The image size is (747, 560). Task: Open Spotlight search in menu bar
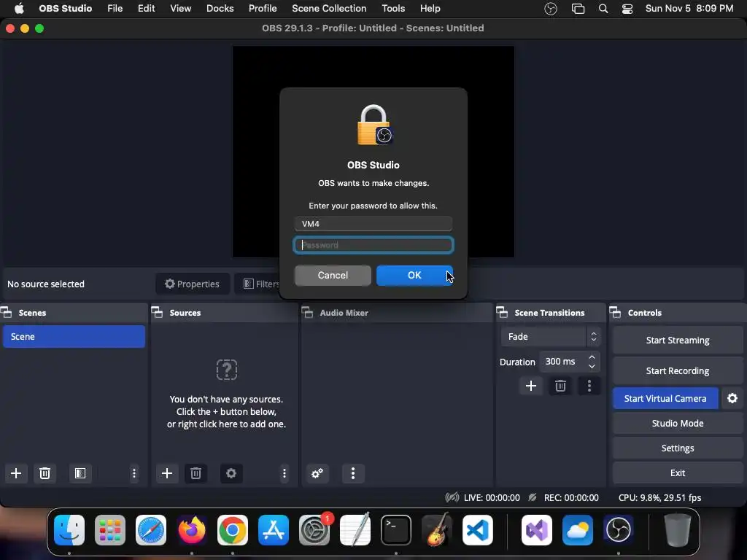pos(603,9)
